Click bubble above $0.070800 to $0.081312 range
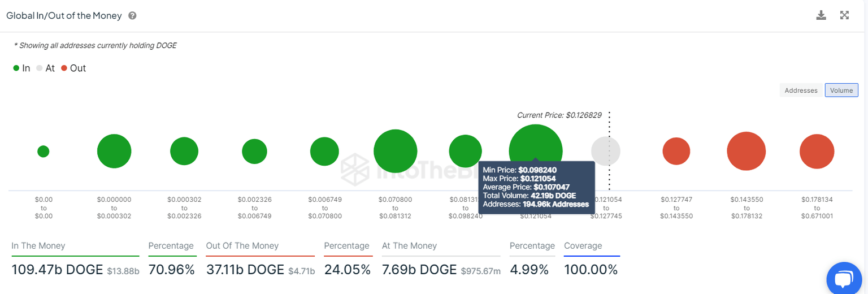This screenshot has height=294, width=868. pyautogui.click(x=395, y=152)
